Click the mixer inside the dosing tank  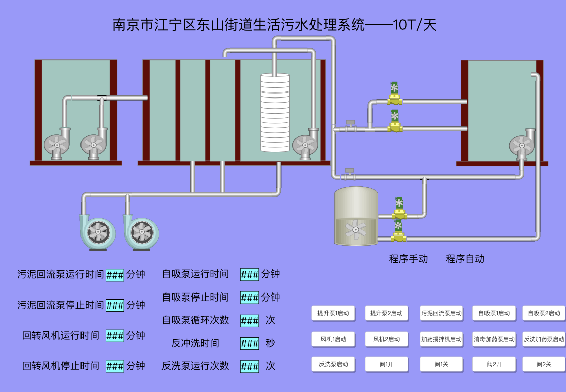point(356,230)
